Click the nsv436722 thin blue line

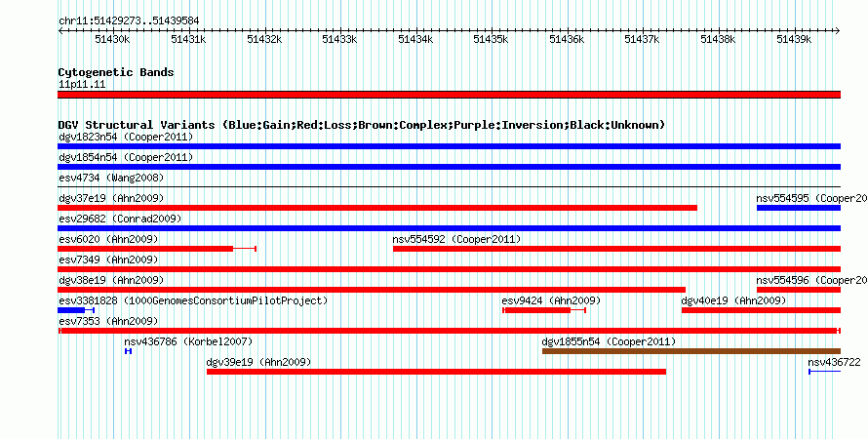point(825,372)
